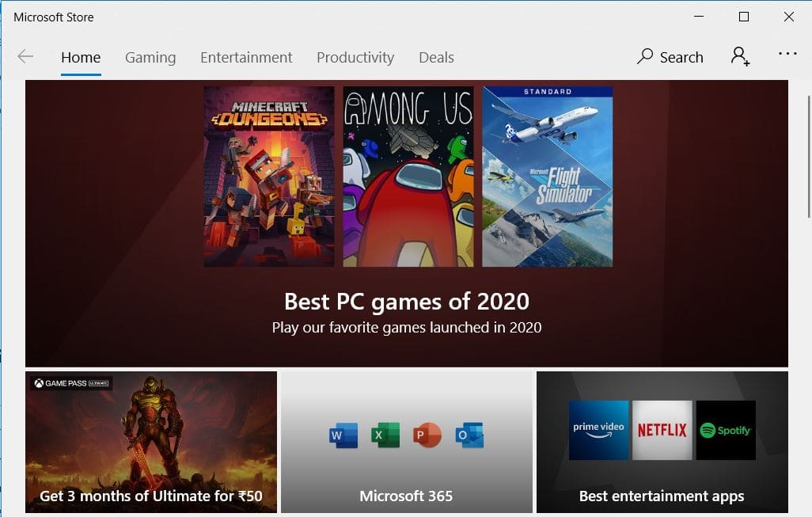Click the PowerPoint icon in Microsoft 365 tile
The width and height of the screenshot is (812, 517).
pos(427,435)
